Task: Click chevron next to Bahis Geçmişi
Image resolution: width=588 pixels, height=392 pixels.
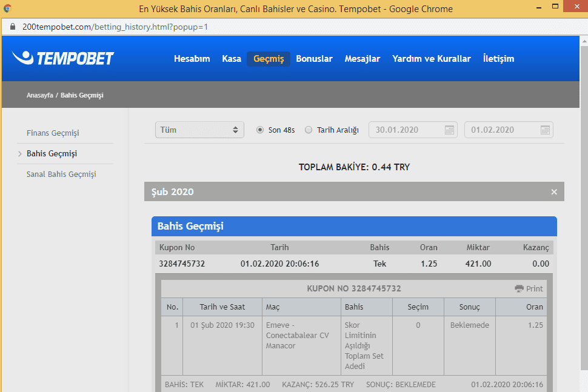Action: tap(20, 154)
